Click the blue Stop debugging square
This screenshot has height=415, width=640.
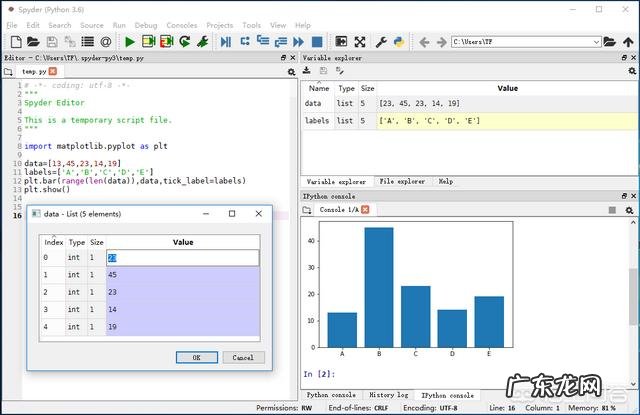point(317,42)
